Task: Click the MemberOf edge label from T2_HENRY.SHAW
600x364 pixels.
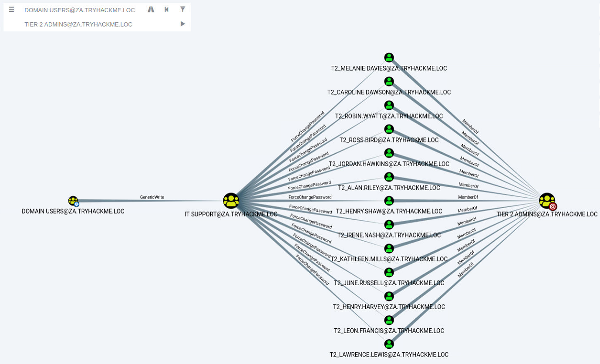Action: (x=468, y=197)
